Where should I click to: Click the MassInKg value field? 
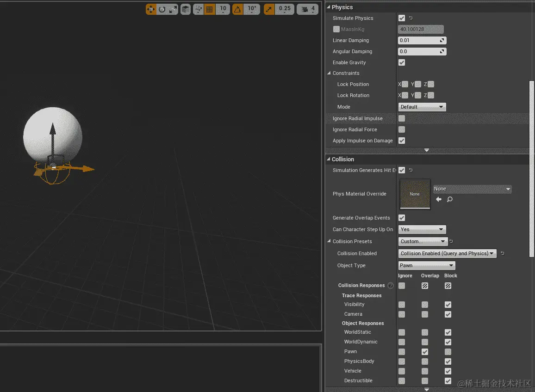[x=421, y=29]
